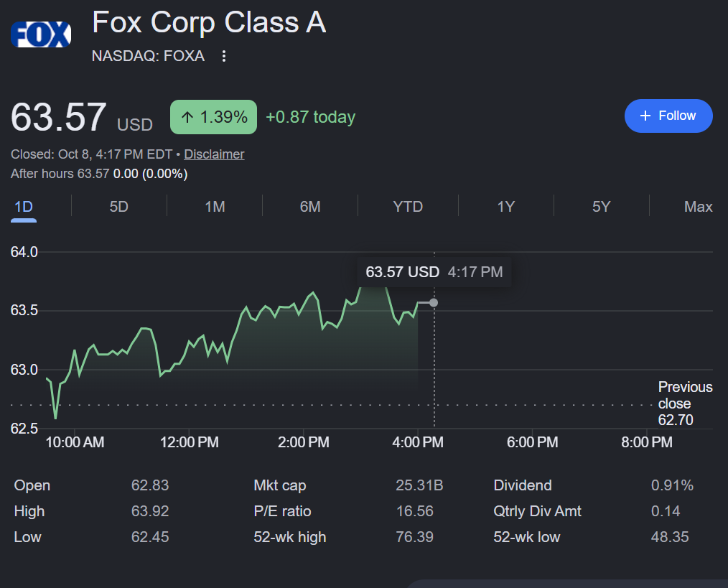Screen dimensions: 728x588
Task: Click the Low value 62.45
Action: pyautogui.click(x=150, y=537)
